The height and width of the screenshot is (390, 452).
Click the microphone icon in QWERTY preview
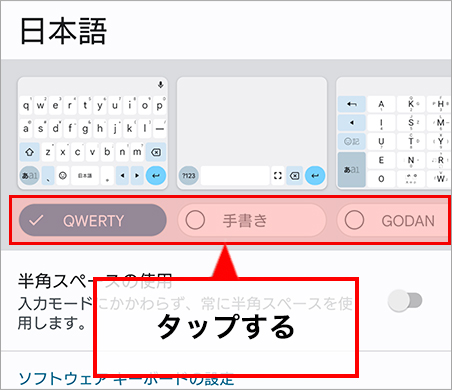(161, 85)
